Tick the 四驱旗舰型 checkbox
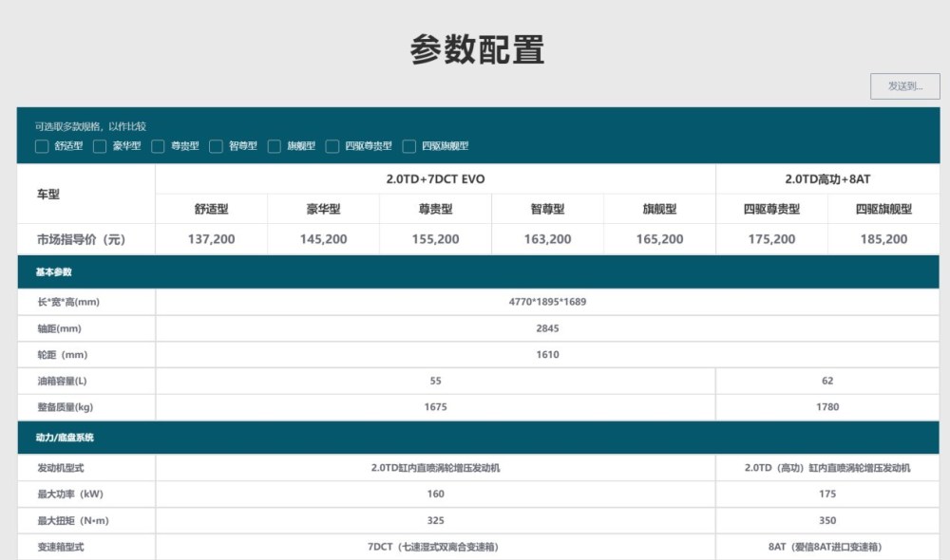The image size is (950, 560). [408, 146]
